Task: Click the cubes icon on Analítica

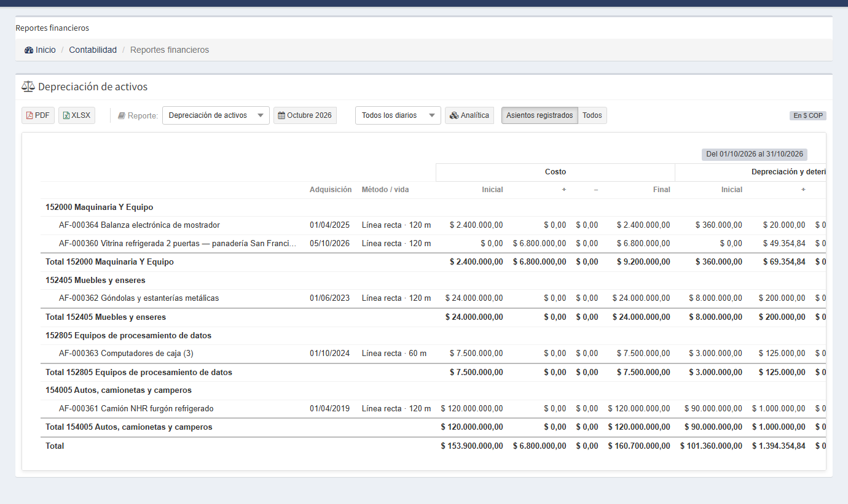Action: coord(454,115)
